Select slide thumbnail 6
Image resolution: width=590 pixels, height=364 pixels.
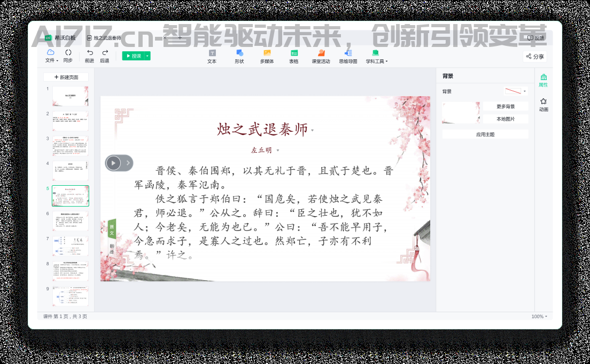71,221
